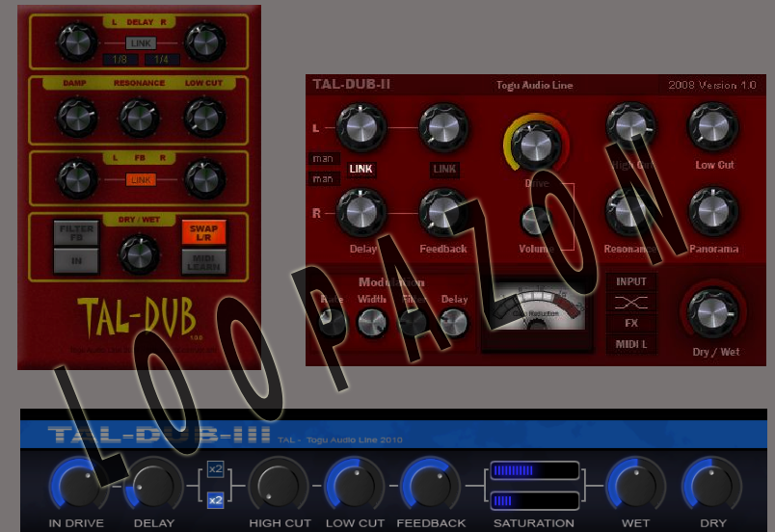The width and height of the screenshot is (775, 532).
Task: Toggle the FILTER FB button
Action: (76, 232)
